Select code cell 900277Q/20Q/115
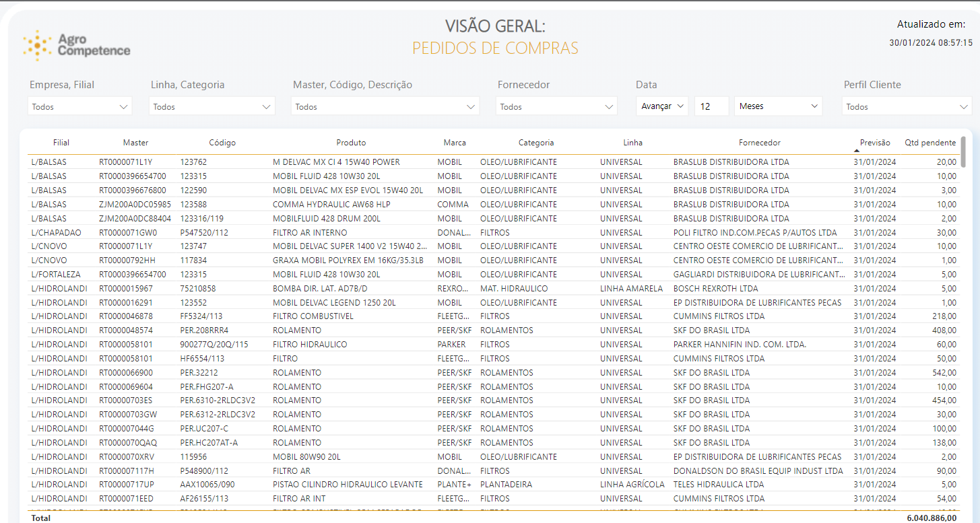Image resolution: width=980 pixels, height=523 pixels. 214,345
